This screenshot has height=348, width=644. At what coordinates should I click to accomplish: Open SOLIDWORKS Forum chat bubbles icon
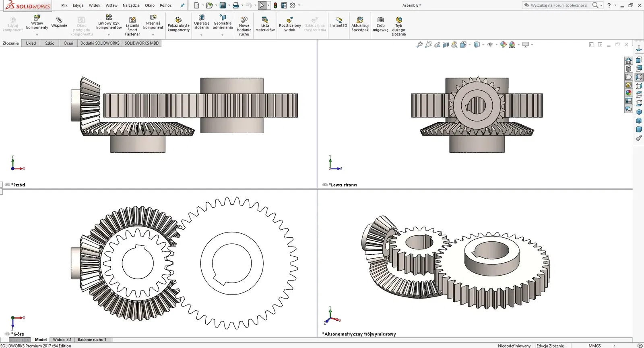tap(628, 109)
